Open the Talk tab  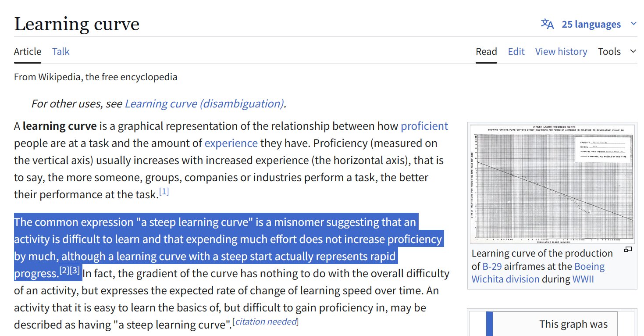click(60, 52)
